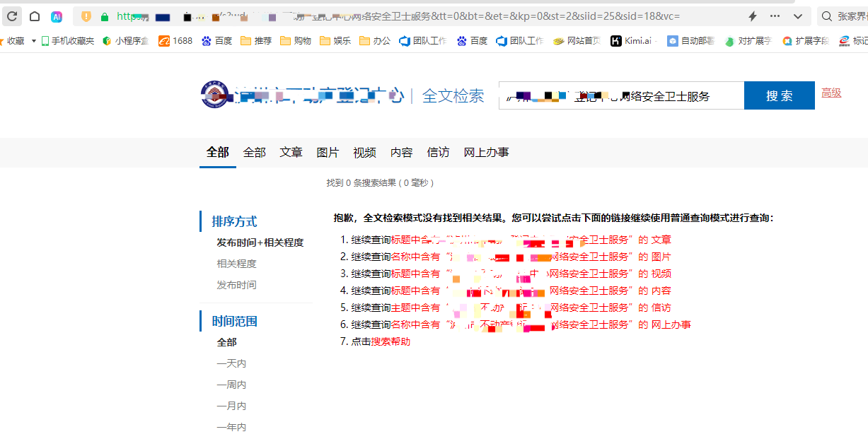Switch to the 文章 tab
Image resolution: width=868 pixels, height=439 pixels.
(x=291, y=153)
